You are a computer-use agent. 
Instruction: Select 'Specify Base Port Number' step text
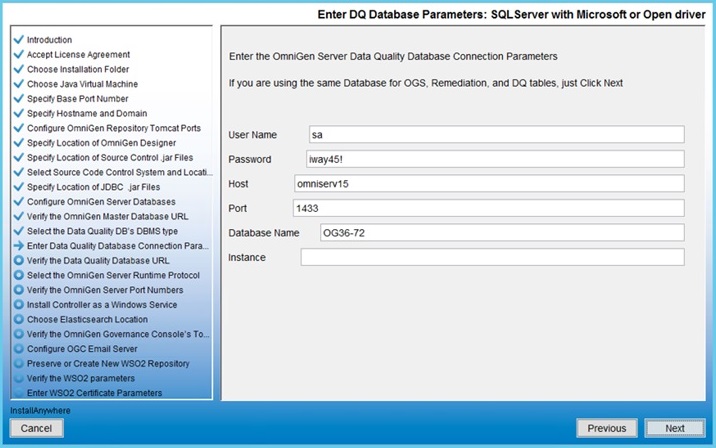point(78,99)
